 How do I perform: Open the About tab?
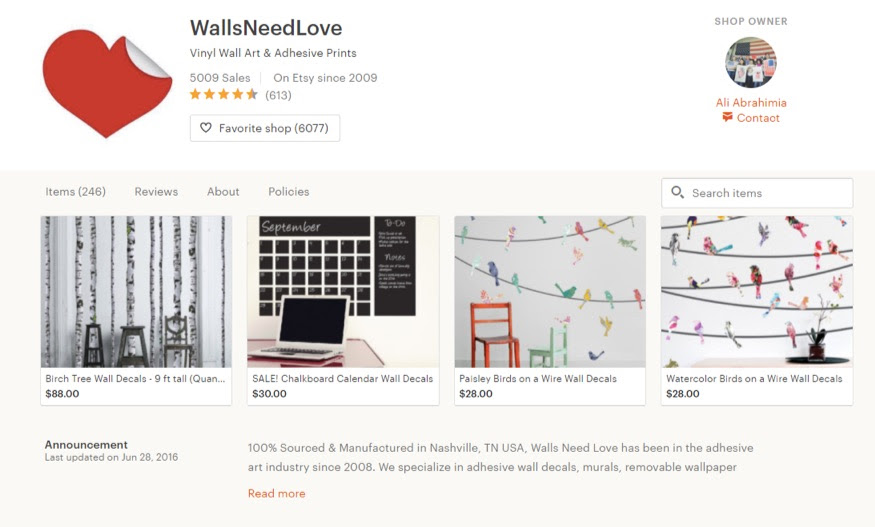pyautogui.click(x=223, y=191)
